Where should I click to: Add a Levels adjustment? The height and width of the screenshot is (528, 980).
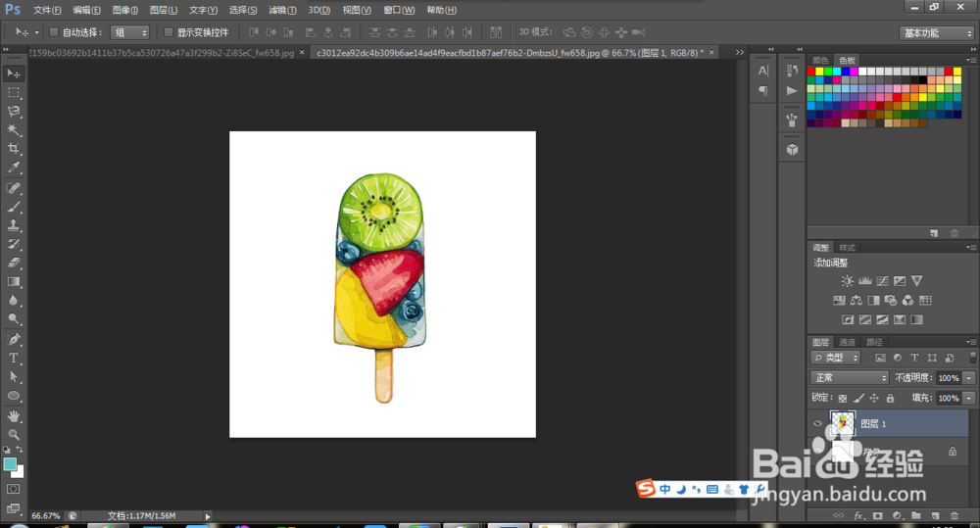coord(865,281)
